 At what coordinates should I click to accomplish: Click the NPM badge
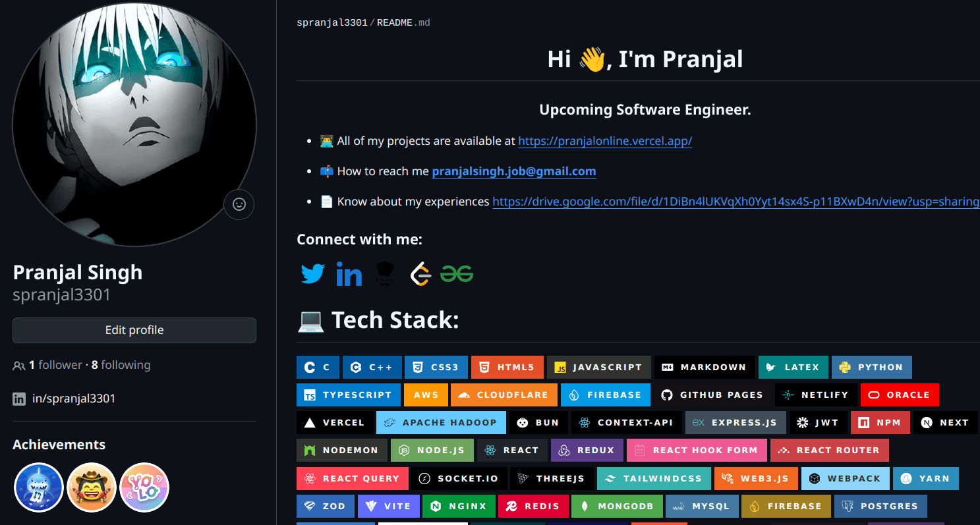click(x=880, y=422)
